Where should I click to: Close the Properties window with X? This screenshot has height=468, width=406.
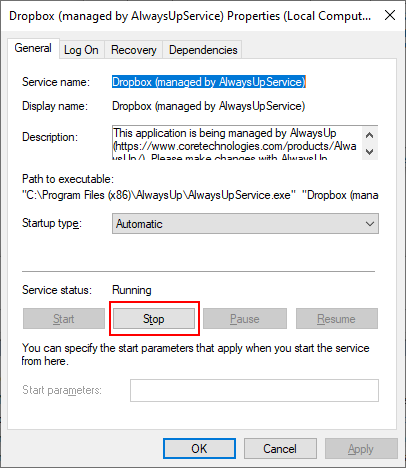click(x=390, y=15)
